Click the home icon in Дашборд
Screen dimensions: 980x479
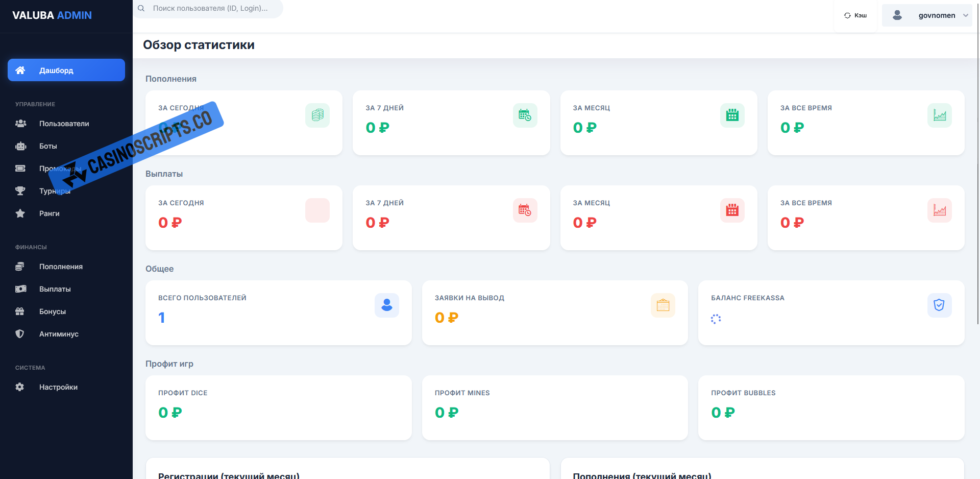[20, 70]
